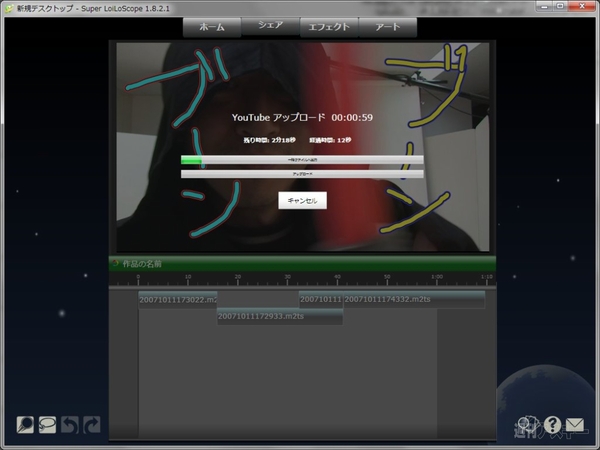Click the elapsed time 12秒 label

(x=330, y=140)
